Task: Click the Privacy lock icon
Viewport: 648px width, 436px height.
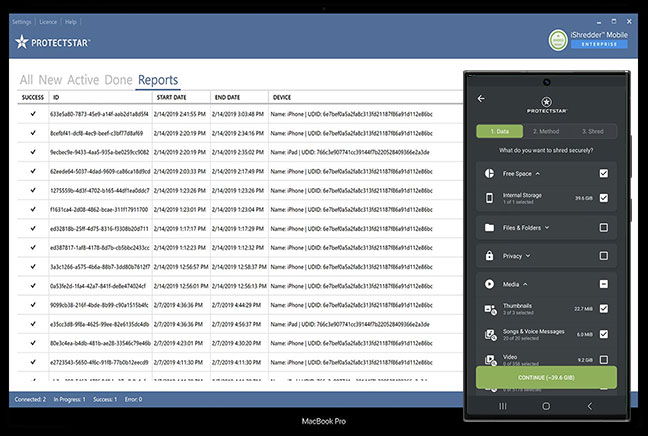Action: pyautogui.click(x=490, y=256)
